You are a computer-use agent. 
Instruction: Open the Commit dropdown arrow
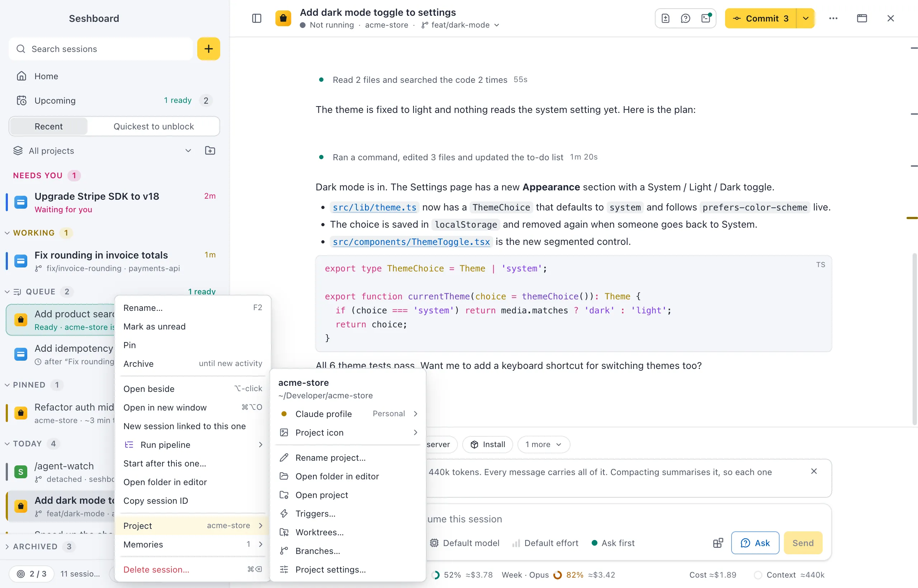(806, 18)
